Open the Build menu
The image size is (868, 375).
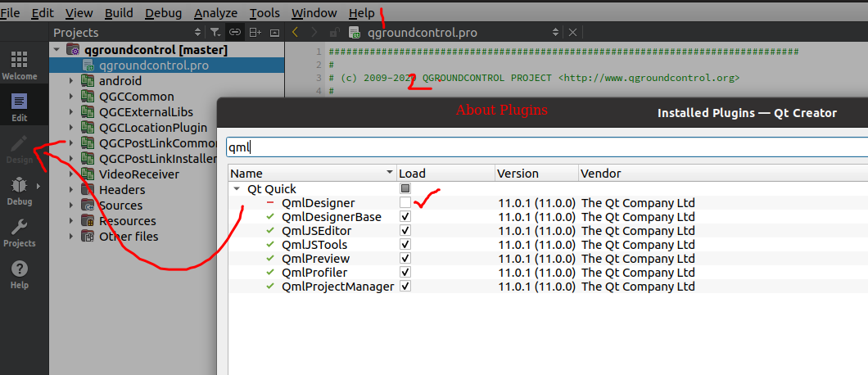point(119,13)
